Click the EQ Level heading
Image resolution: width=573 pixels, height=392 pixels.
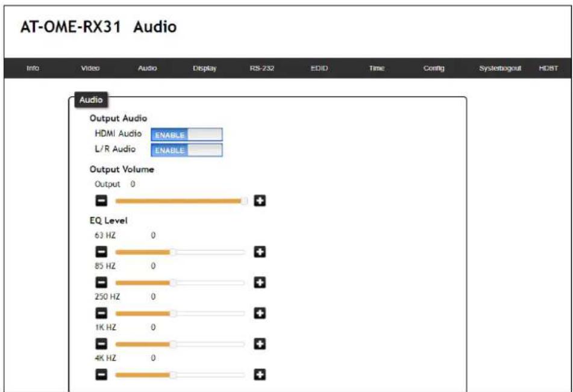(108, 220)
